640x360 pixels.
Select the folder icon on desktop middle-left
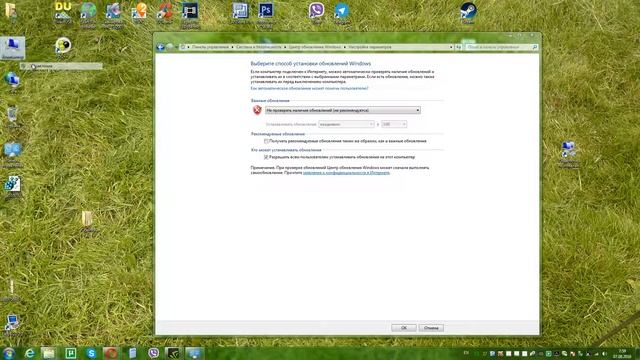[x=87, y=219]
